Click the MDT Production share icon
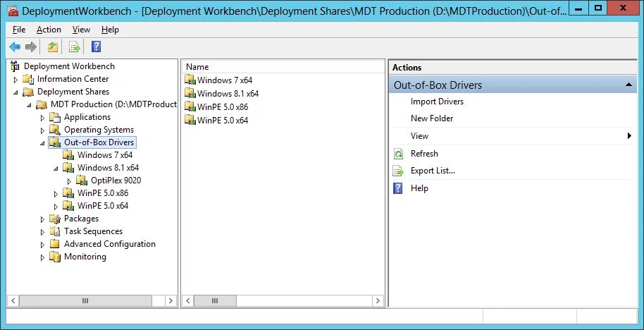Image resolution: width=644 pixels, height=330 pixels. point(42,104)
